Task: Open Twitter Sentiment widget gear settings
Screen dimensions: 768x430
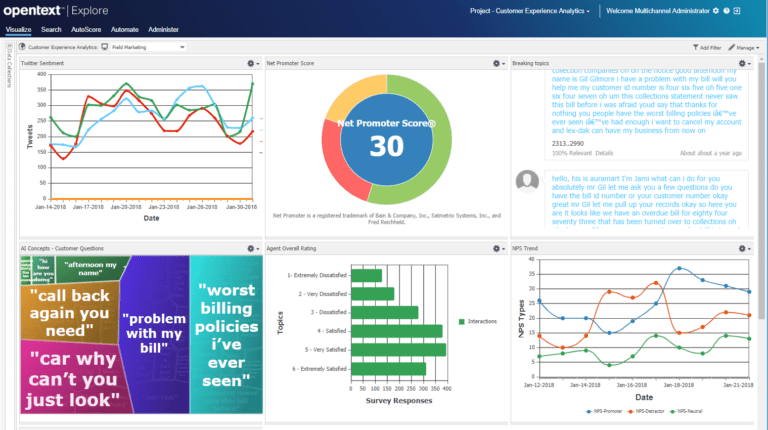Action: 253,63
